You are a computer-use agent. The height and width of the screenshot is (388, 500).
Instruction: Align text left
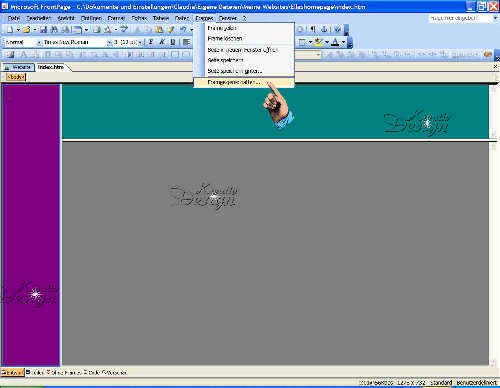pos(186,42)
